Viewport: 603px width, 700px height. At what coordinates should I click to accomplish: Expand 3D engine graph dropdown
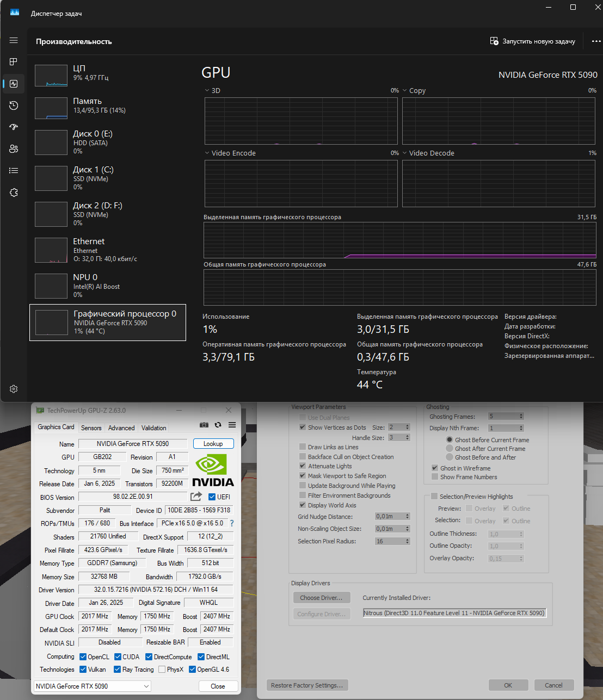click(207, 90)
